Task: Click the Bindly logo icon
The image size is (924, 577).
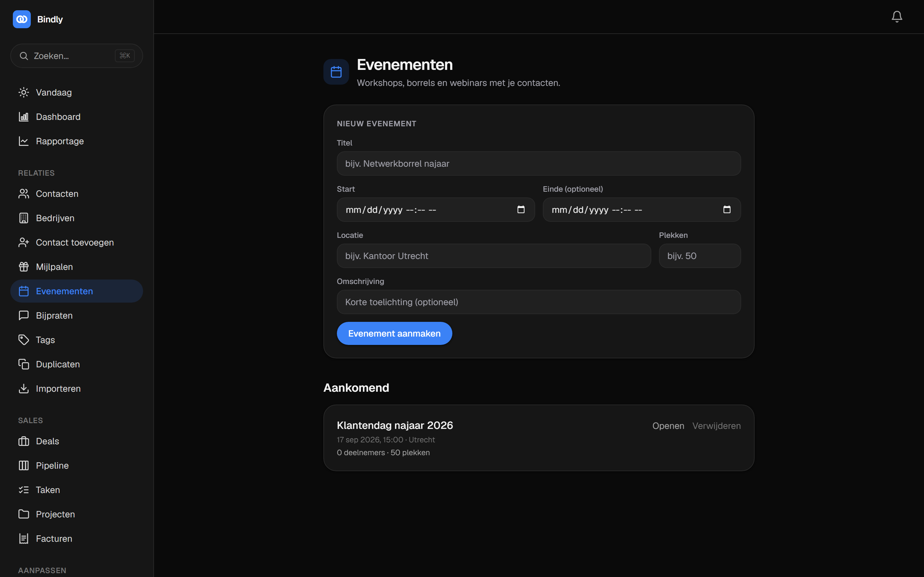Action: (22, 19)
